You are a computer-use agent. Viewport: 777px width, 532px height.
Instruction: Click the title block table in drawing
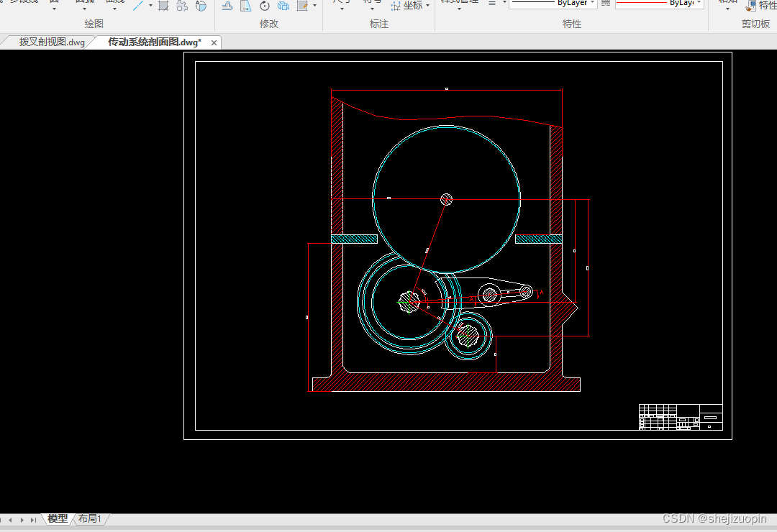[681, 417]
